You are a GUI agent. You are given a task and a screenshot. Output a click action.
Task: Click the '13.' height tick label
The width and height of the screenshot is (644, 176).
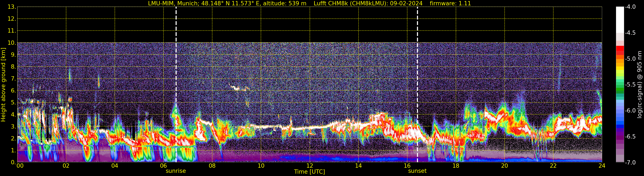(x=12, y=7)
